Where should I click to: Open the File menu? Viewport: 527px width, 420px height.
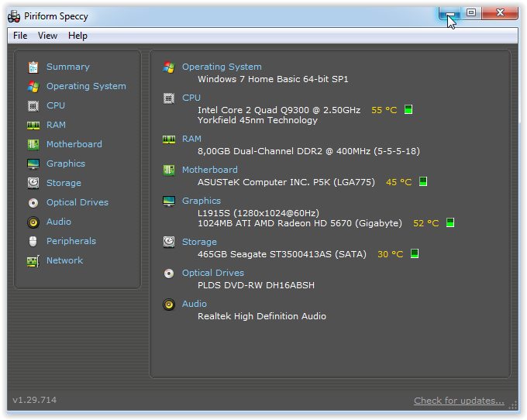(x=20, y=36)
